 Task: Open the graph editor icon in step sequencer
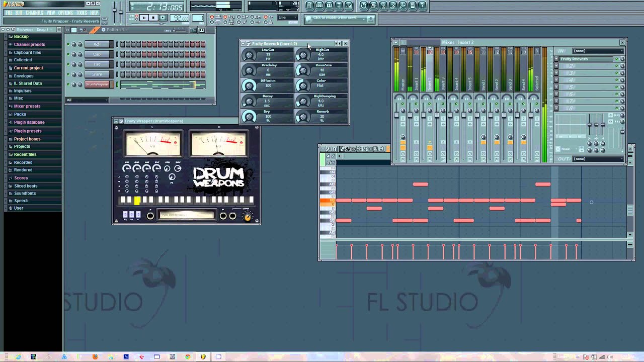click(193, 30)
